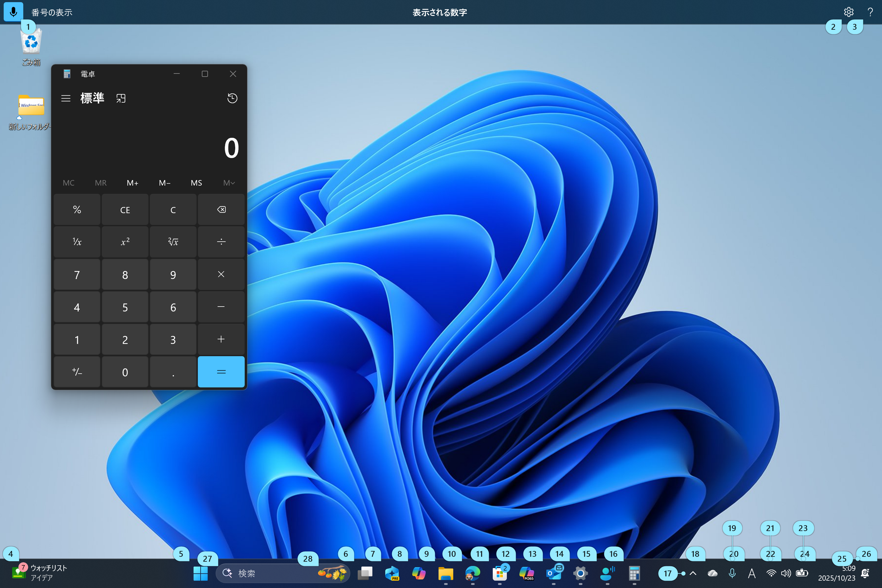Toggle keep-on-top compact view icon
Image resolution: width=882 pixels, height=588 pixels.
pos(121,98)
